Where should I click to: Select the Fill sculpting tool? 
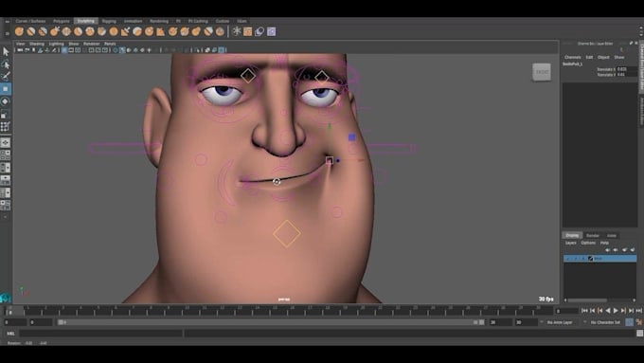[x=161, y=31]
